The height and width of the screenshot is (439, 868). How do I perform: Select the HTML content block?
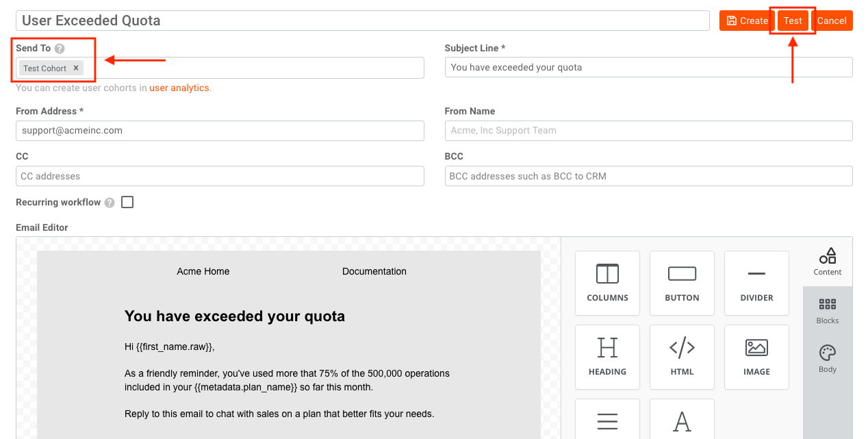click(x=682, y=357)
